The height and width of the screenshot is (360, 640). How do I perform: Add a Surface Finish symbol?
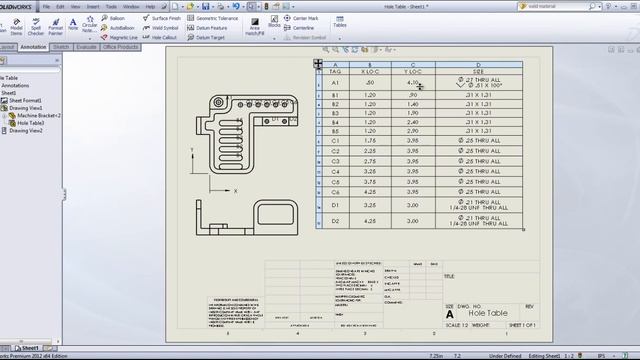162,18
